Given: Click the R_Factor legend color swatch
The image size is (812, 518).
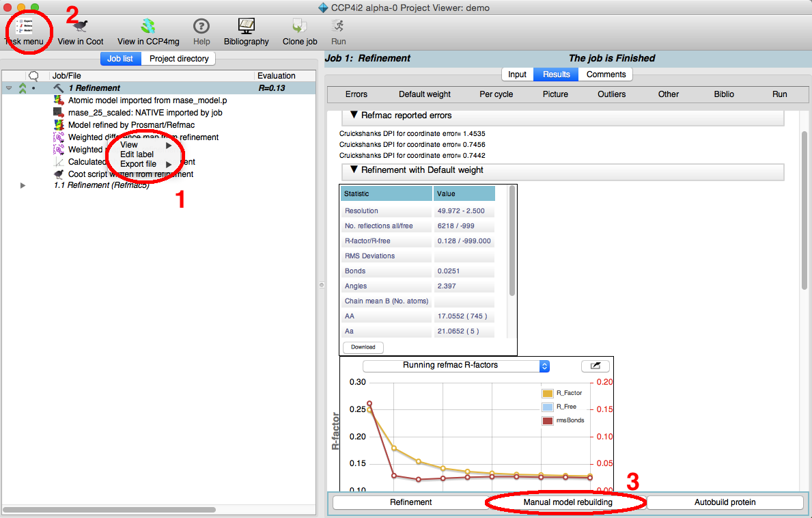Looking at the screenshot, I should pyautogui.click(x=547, y=394).
